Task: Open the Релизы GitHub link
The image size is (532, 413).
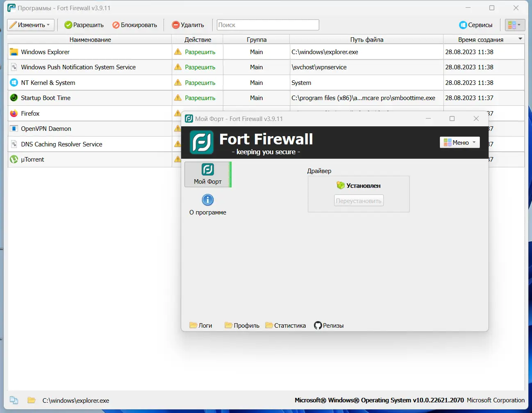Action: point(329,325)
